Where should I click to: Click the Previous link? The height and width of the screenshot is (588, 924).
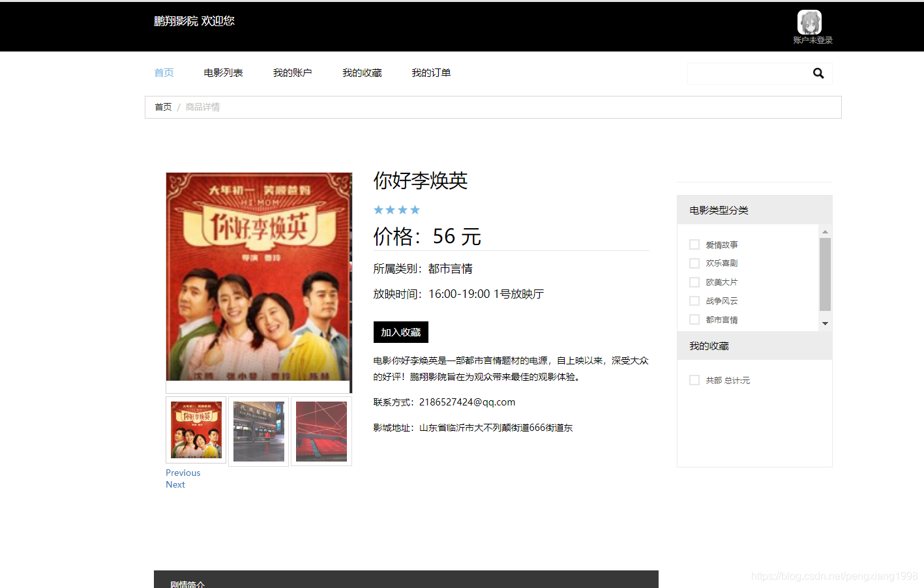(183, 473)
